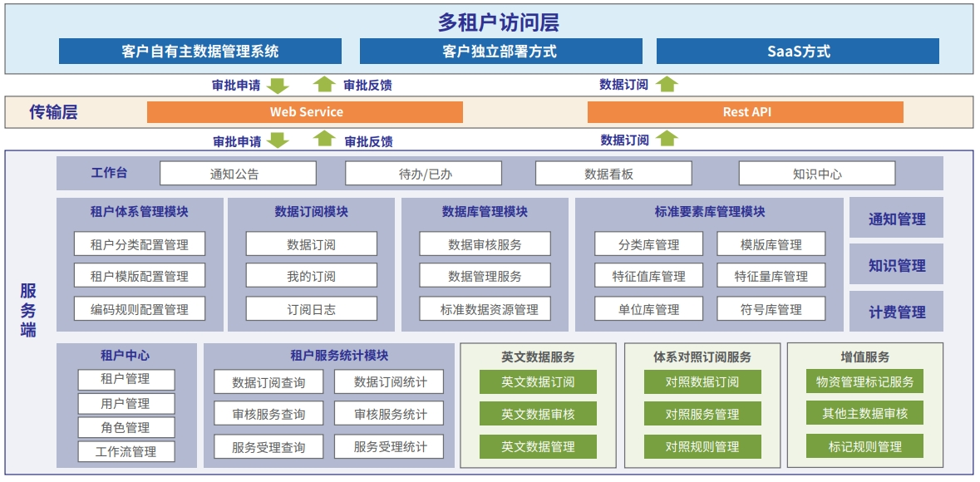This screenshot has height=482, width=980.
Task: Open 特征值库管理
Action: (x=648, y=275)
